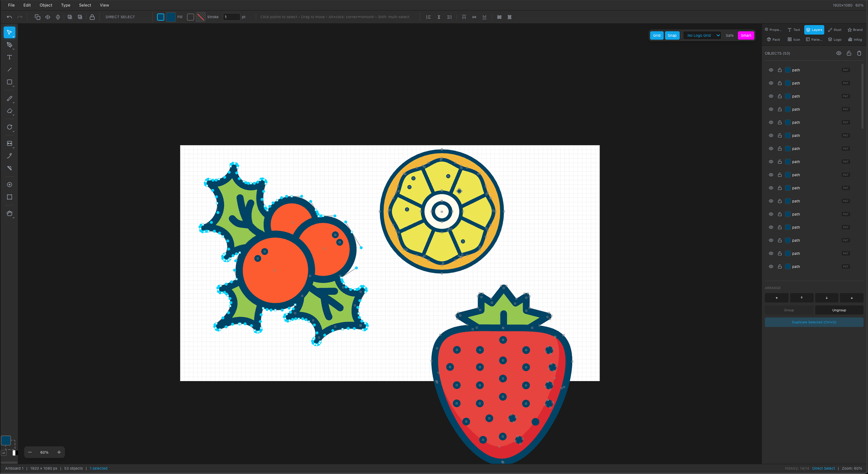
Task: Activate the Hand pan tool
Action: click(9, 213)
